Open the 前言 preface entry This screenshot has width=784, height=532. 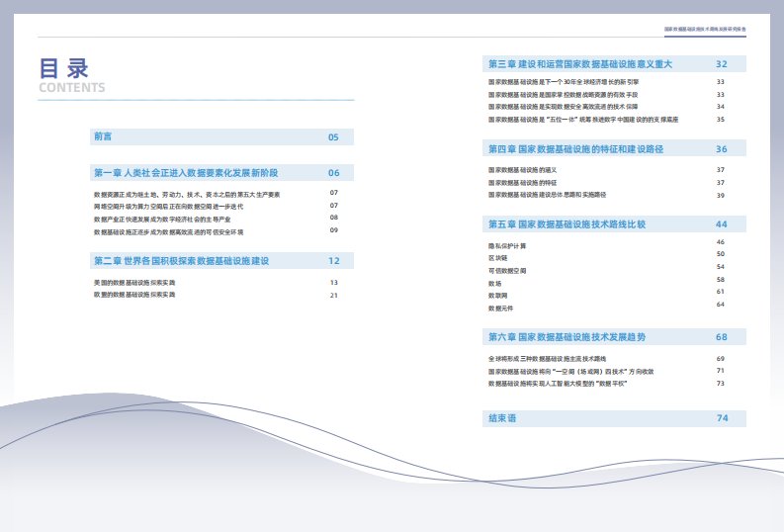[x=103, y=137]
